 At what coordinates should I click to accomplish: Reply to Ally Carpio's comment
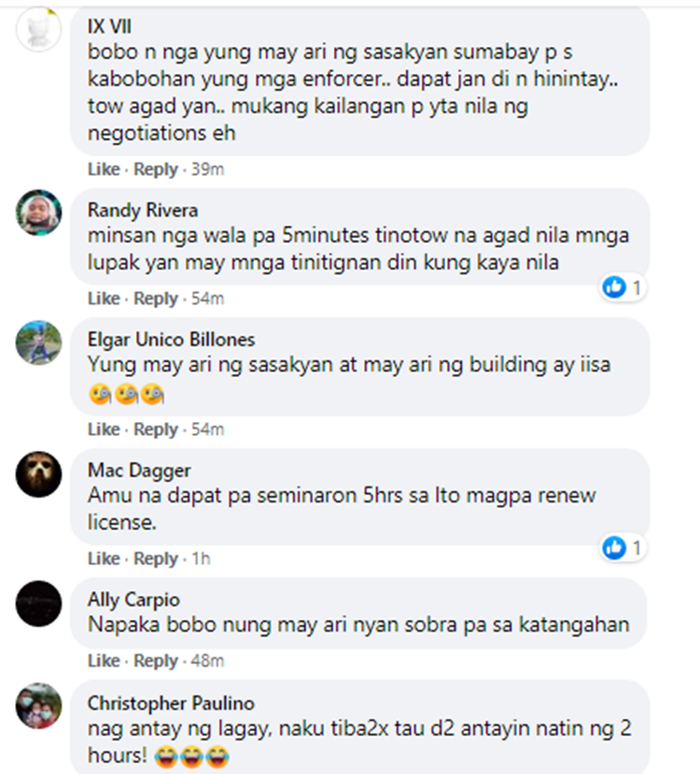coord(155,661)
